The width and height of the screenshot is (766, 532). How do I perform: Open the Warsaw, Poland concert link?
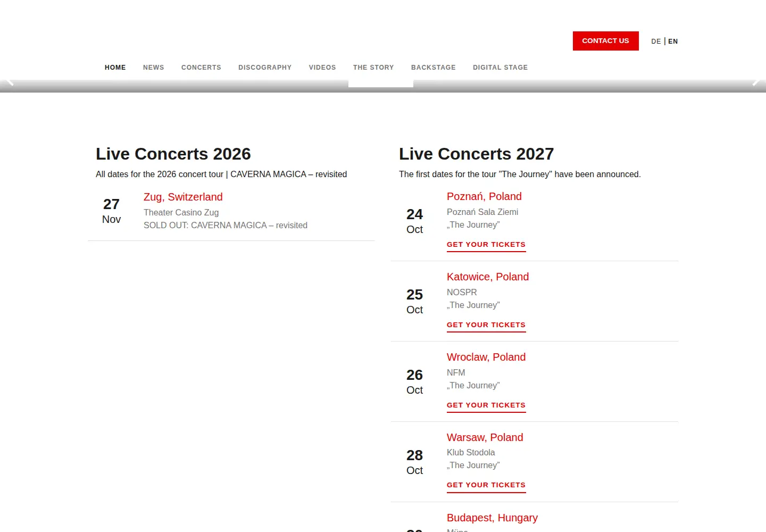[x=485, y=437]
